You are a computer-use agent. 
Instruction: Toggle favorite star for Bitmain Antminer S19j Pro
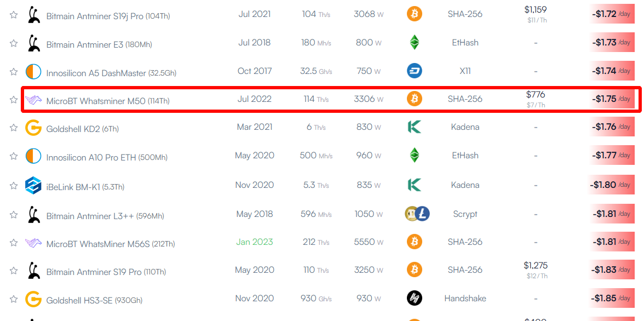[14, 15]
